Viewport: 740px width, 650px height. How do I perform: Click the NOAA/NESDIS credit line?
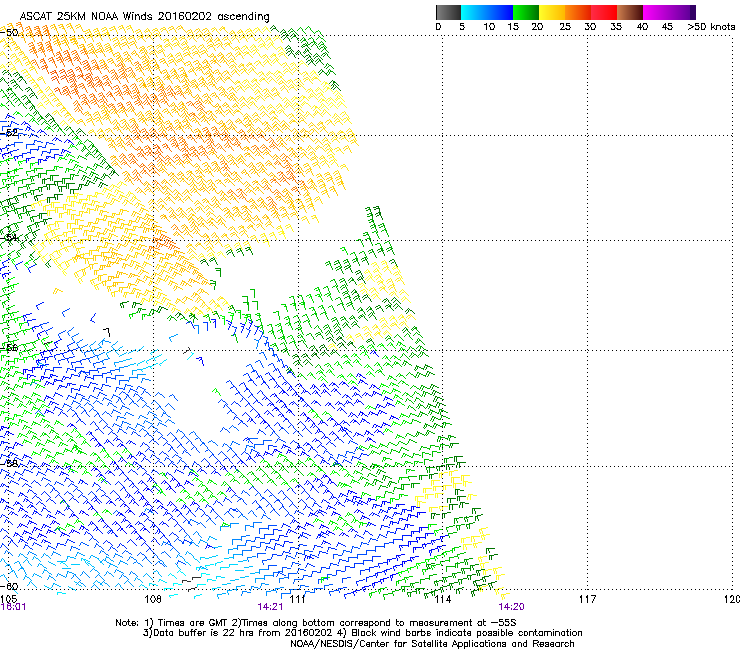432,644
